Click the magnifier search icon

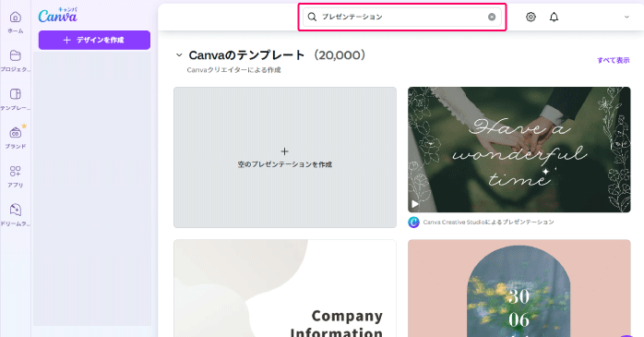(312, 17)
